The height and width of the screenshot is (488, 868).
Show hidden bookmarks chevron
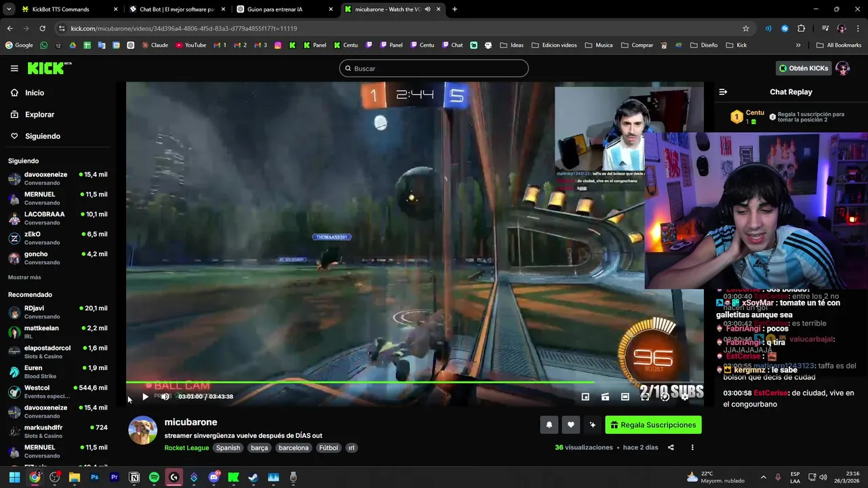click(x=798, y=45)
